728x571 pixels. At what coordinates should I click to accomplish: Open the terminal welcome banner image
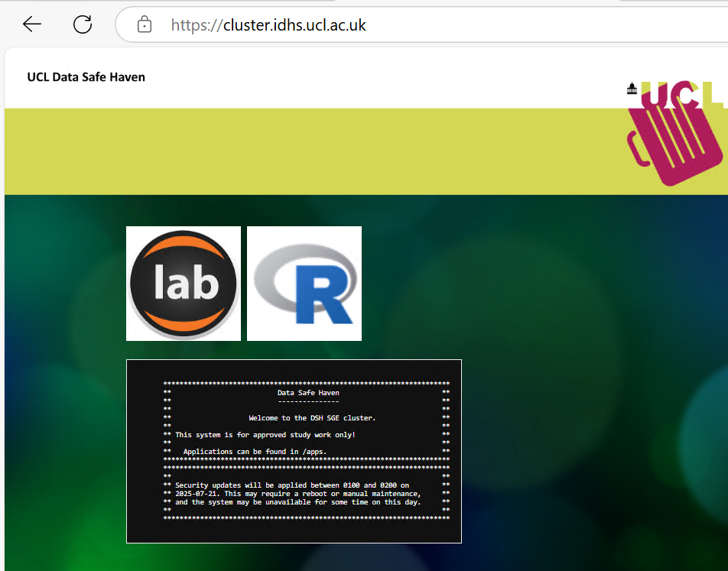coord(294,451)
